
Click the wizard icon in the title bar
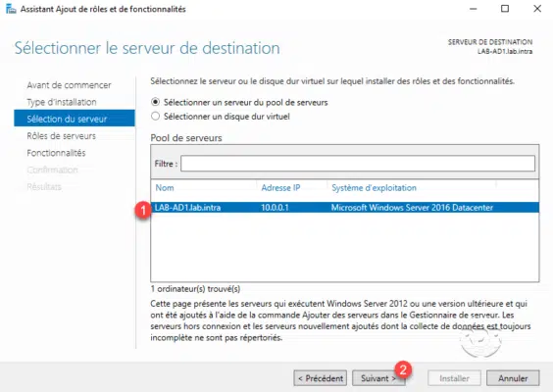point(11,9)
